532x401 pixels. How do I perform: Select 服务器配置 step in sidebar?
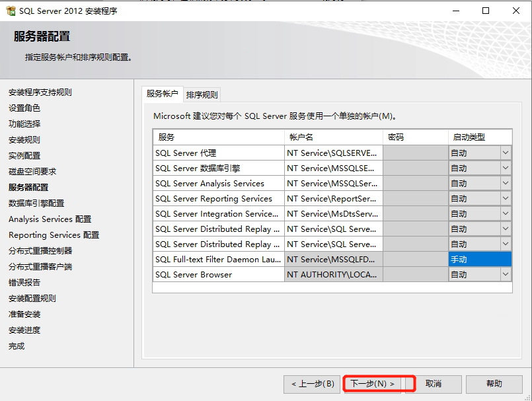point(28,187)
